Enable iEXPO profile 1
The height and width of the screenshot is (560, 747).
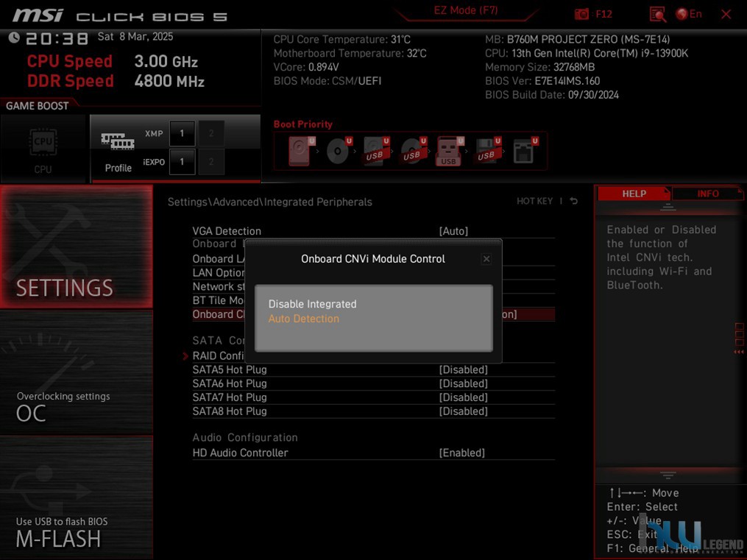pos(182,162)
